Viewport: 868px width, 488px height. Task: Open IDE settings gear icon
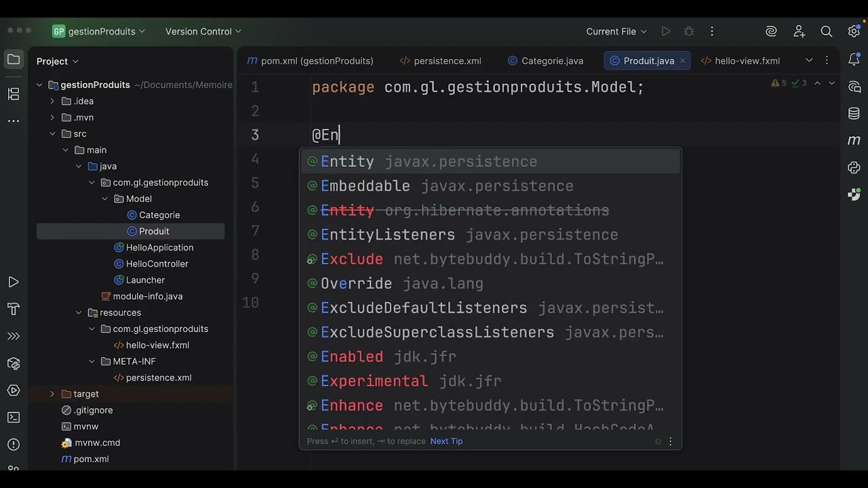pos(854,31)
